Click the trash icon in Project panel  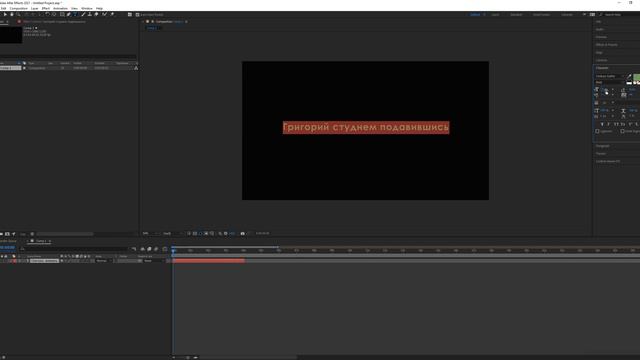pos(32,234)
